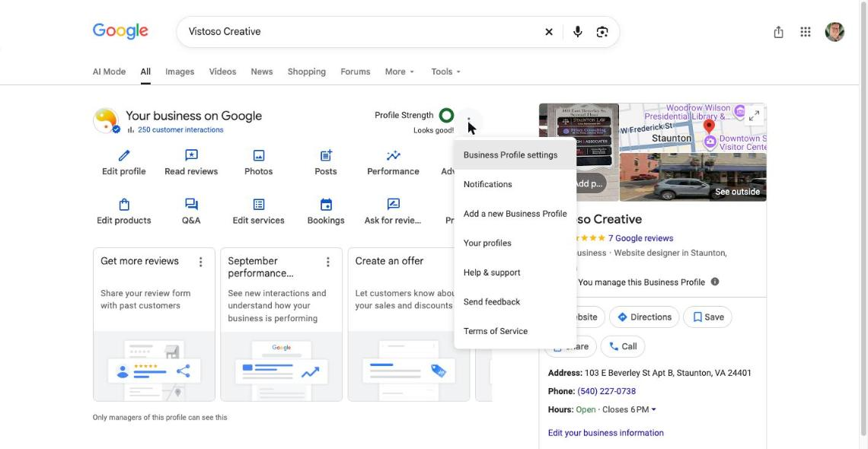Expand the map thumbnail to fullscreen

click(x=754, y=116)
